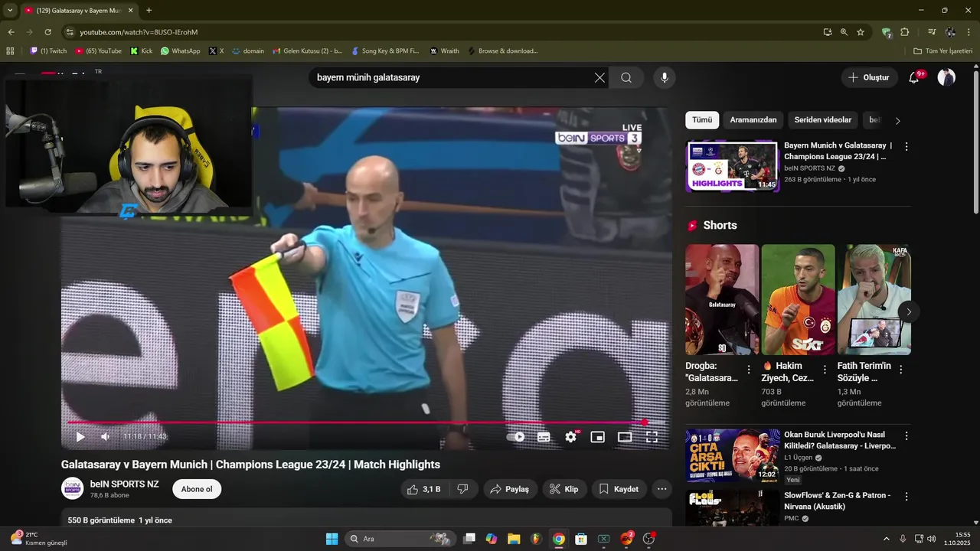The height and width of the screenshot is (551, 980).
Task: Show next shorts with arrow
Action: pyautogui.click(x=909, y=311)
